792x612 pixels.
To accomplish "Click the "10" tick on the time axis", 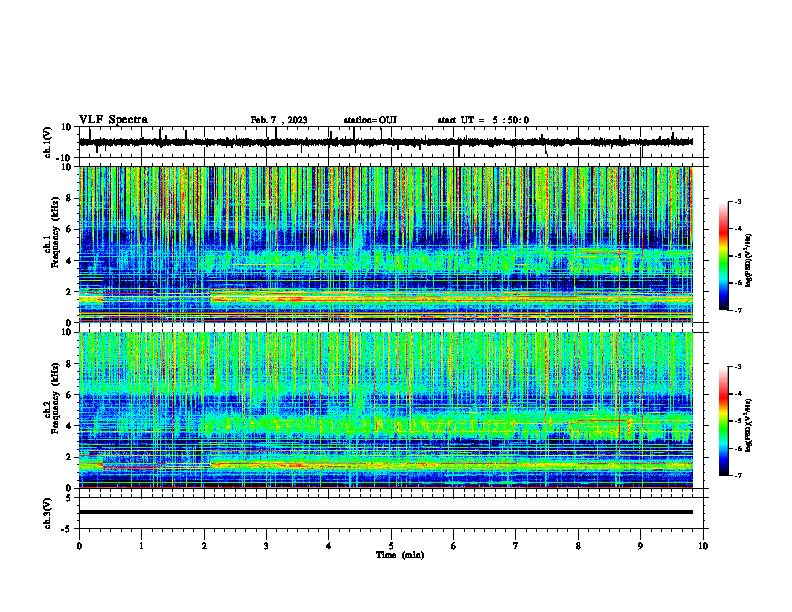I will coord(703,545).
